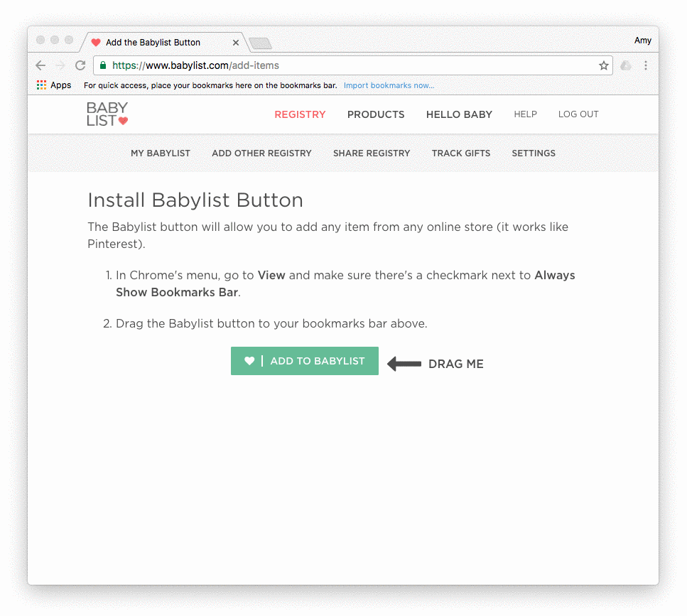This screenshot has width=687, height=616.
Task: Click the gray window close button
Action: [x=40, y=40]
